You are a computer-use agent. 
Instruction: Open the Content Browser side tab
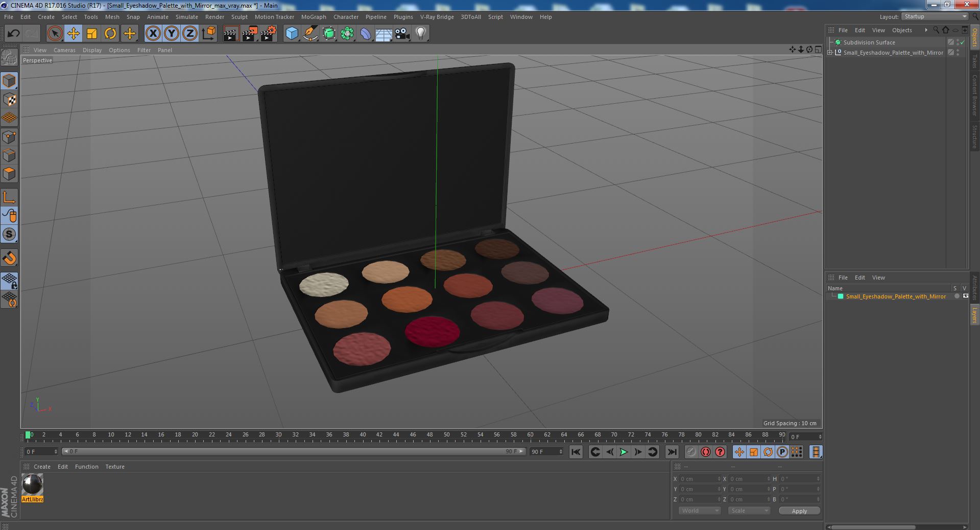(974, 95)
